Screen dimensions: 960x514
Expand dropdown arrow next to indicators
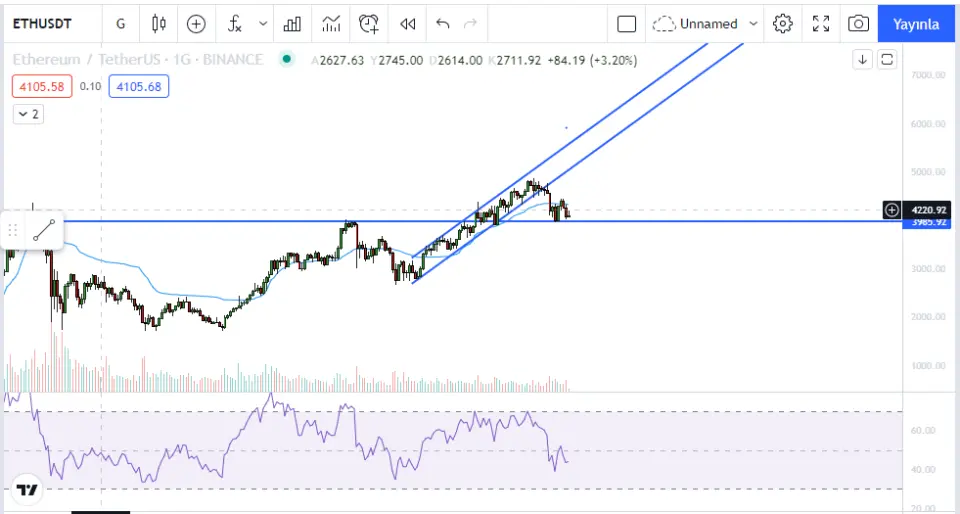click(263, 23)
